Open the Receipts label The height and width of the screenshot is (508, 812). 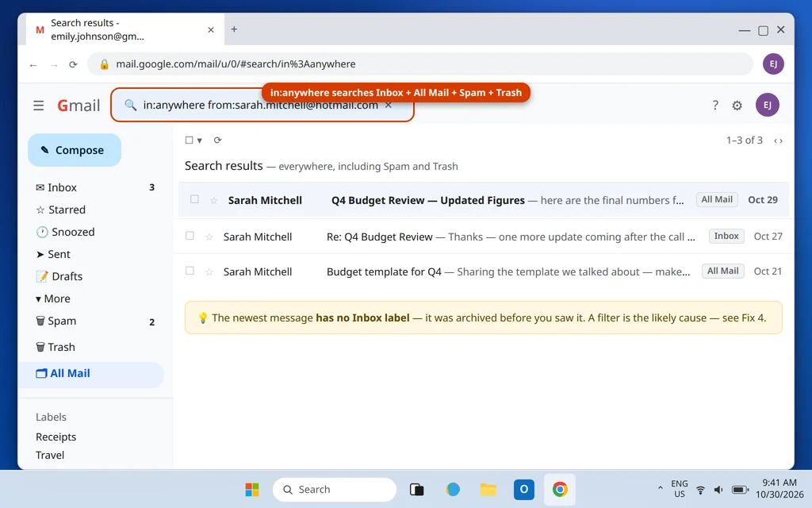(56, 437)
